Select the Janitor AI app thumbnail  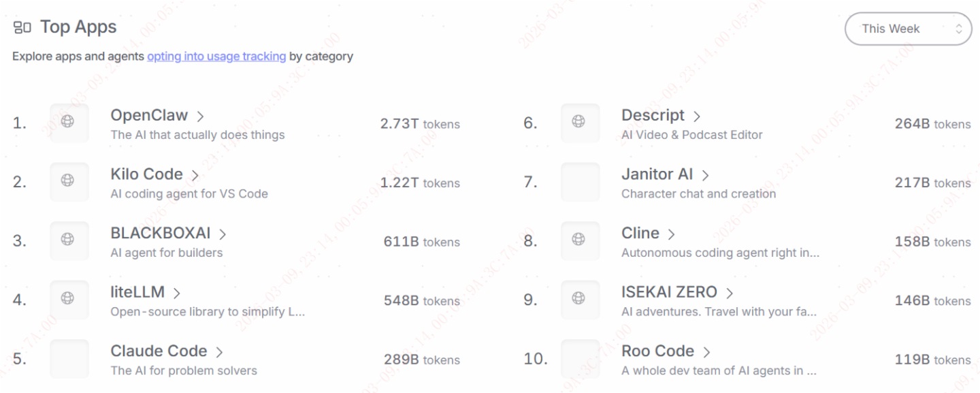tap(580, 182)
